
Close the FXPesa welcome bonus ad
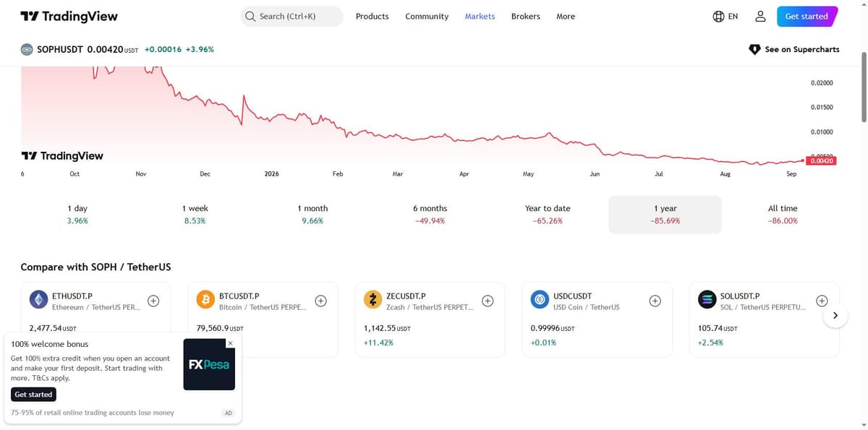point(230,343)
